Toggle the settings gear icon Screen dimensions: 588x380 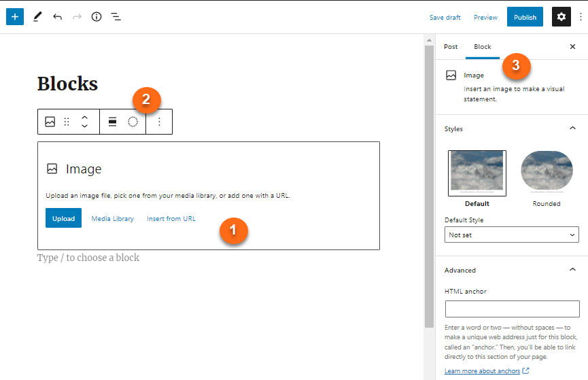tap(561, 17)
